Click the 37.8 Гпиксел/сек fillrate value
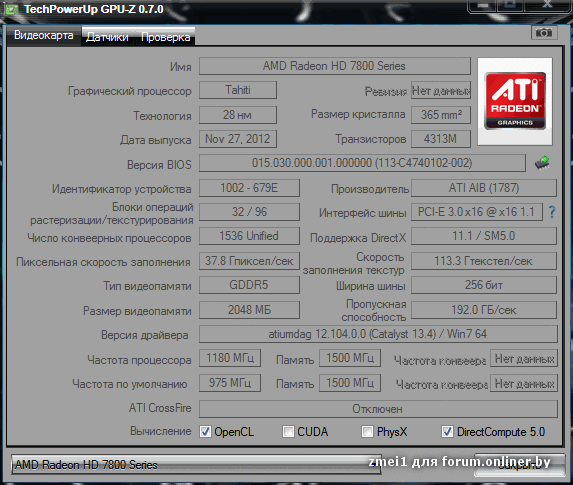573x485 pixels. point(249,261)
